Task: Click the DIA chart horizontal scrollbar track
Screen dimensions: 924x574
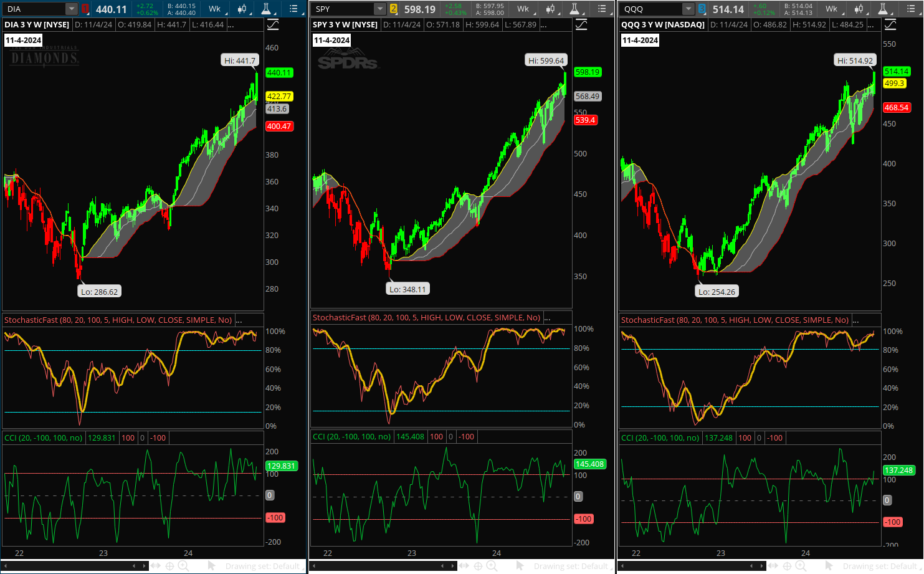Action: tap(75, 566)
